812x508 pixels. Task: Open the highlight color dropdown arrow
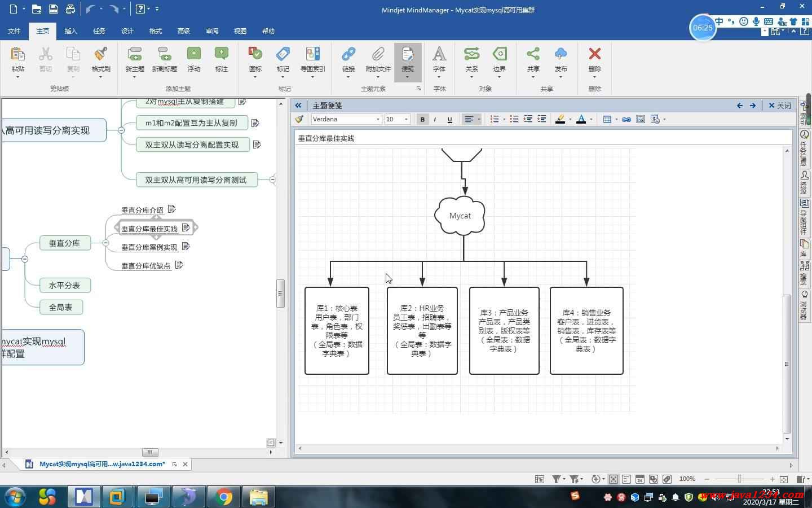coord(570,119)
